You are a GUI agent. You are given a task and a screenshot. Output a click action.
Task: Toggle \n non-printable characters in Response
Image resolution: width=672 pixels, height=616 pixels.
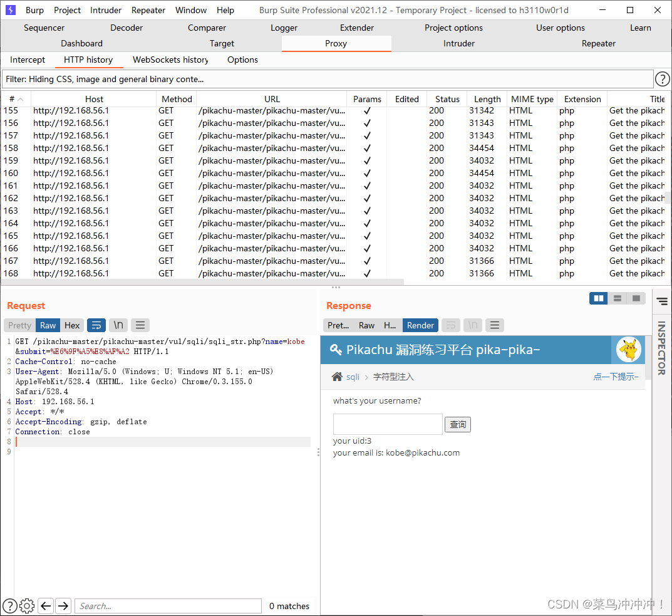pyautogui.click(x=473, y=325)
